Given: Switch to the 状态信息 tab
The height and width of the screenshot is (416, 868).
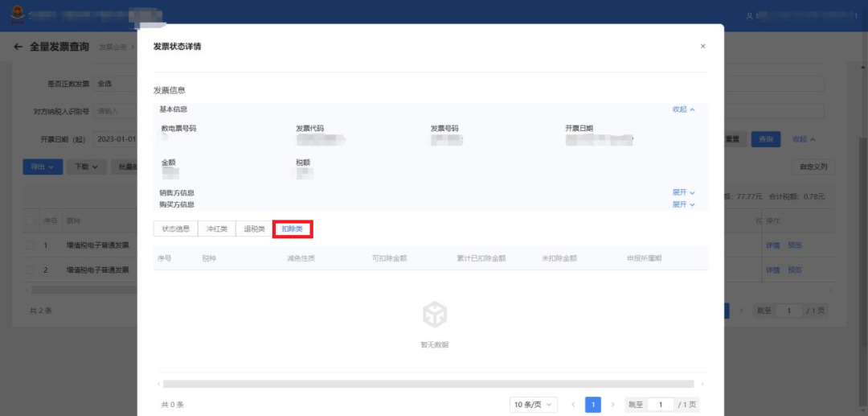Looking at the screenshot, I should (175, 229).
